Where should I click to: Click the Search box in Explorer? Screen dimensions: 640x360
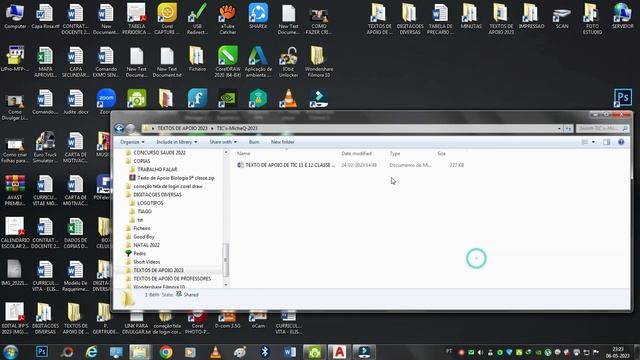point(602,129)
